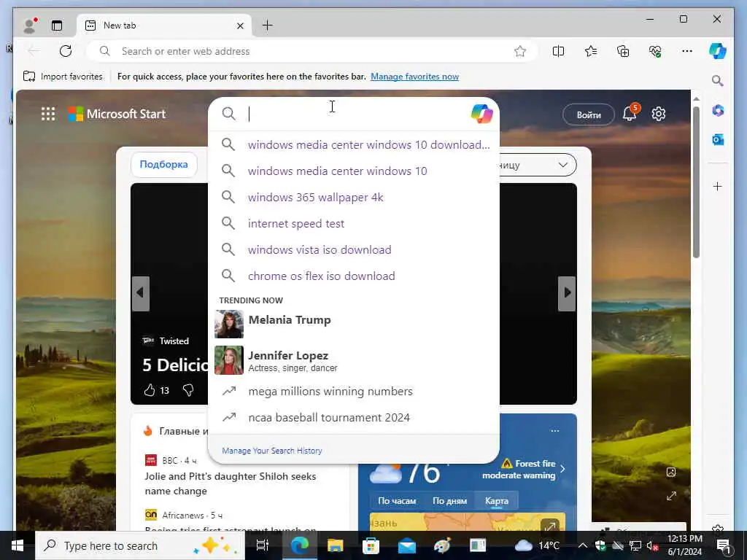Open the Favorites list icon
This screenshot has width=747, height=560.
point(591,51)
